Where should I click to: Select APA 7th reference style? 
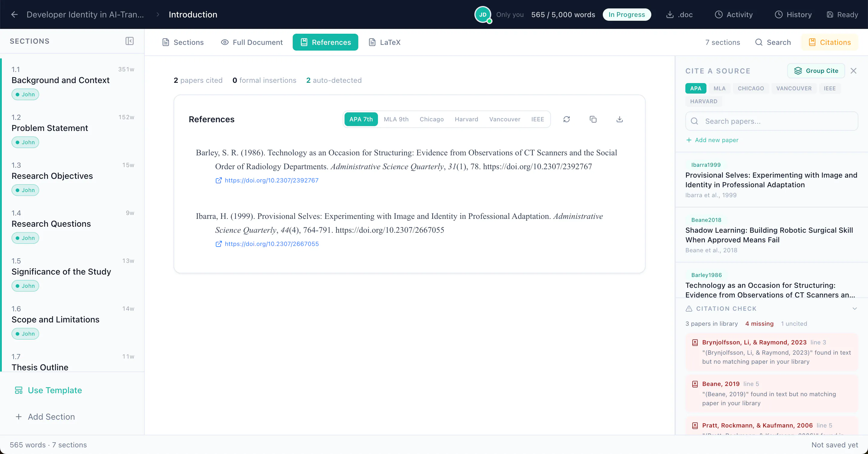click(x=361, y=119)
